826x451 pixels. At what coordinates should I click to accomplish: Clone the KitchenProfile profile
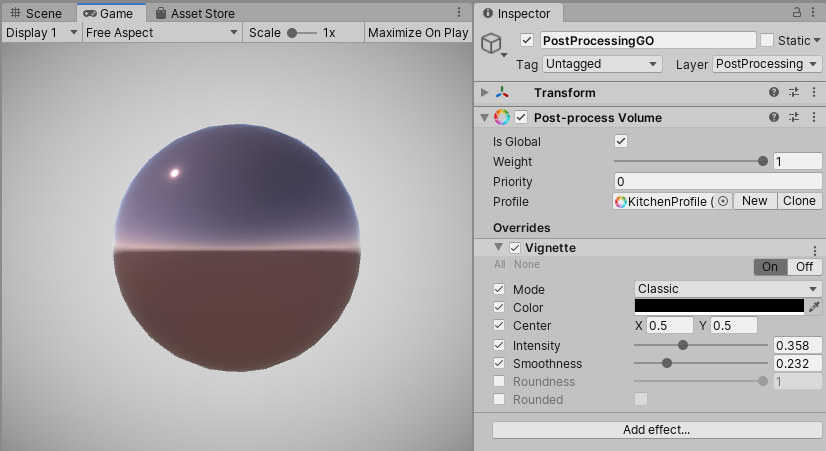799,201
